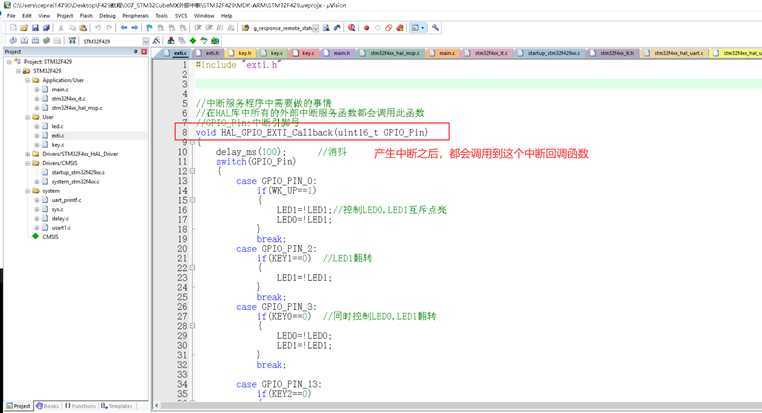The image size is (762, 413).
Task: Click the HAL_GPIO_EXTI_Callback function name
Action: point(277,132)
